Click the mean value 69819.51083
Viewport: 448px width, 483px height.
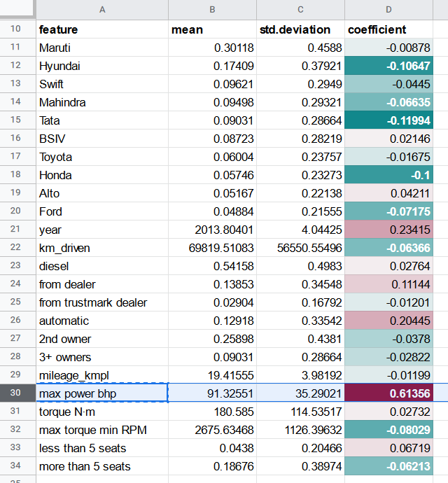coord(212,248)
